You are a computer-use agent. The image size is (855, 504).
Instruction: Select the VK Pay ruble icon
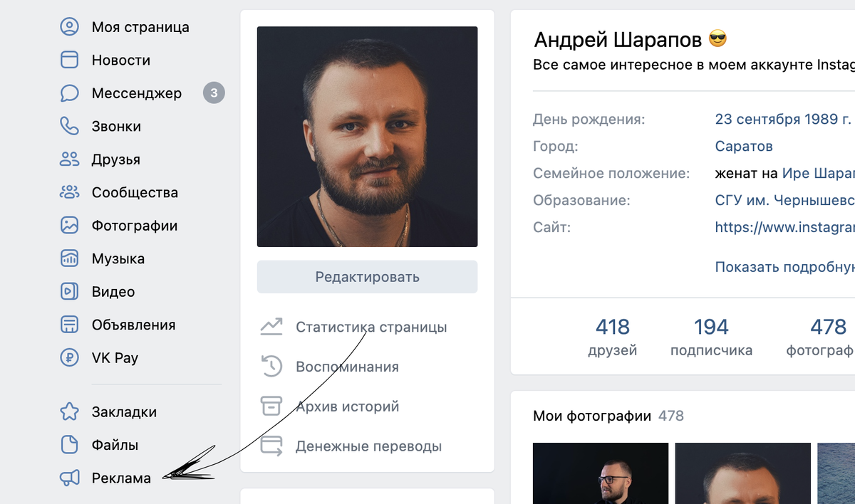[69, 357]
